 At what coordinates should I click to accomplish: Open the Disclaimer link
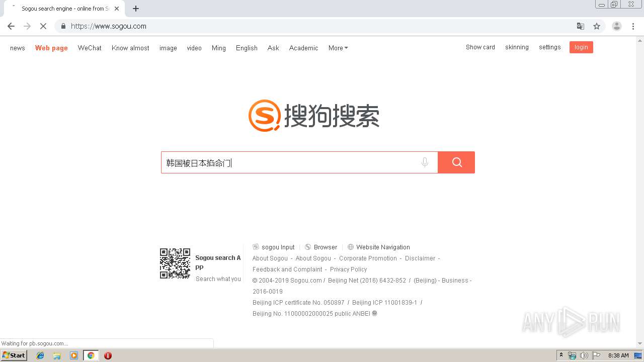tap(420, 258)
